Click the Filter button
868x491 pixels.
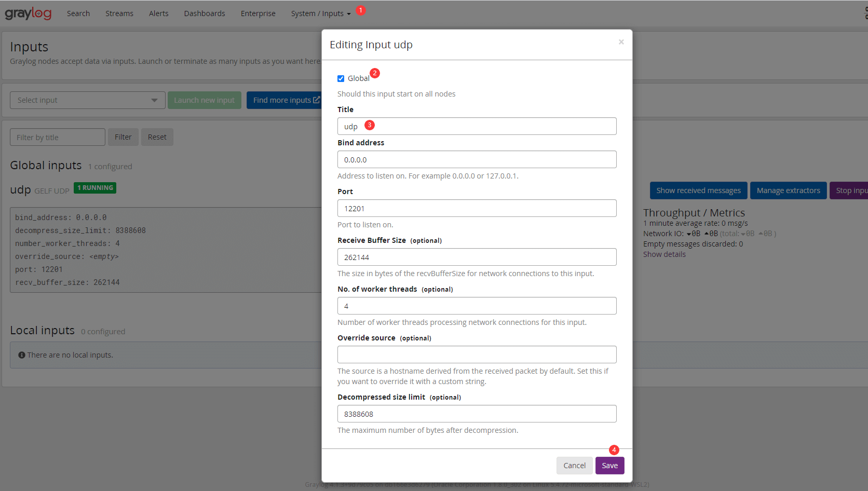[123, 137]
